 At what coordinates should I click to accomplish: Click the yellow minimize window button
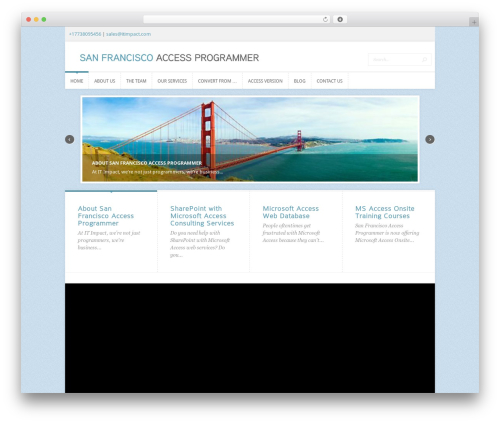tap(36, 19)
